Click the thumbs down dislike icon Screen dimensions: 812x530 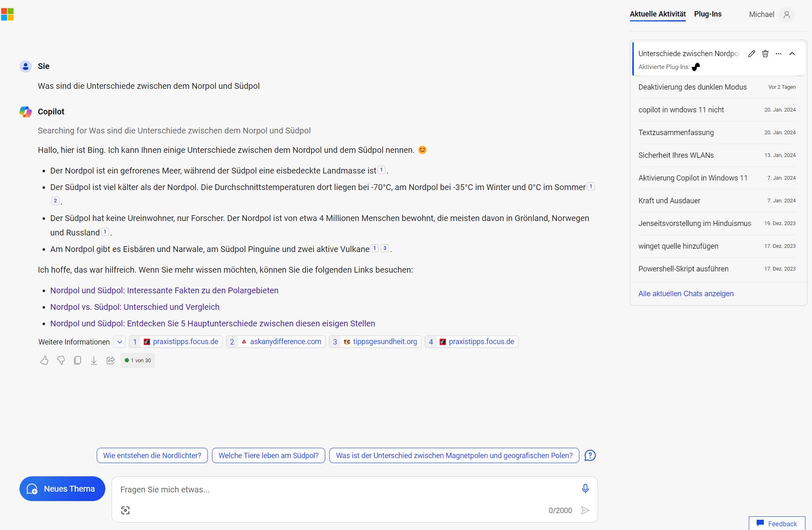(x=61, y=361)
